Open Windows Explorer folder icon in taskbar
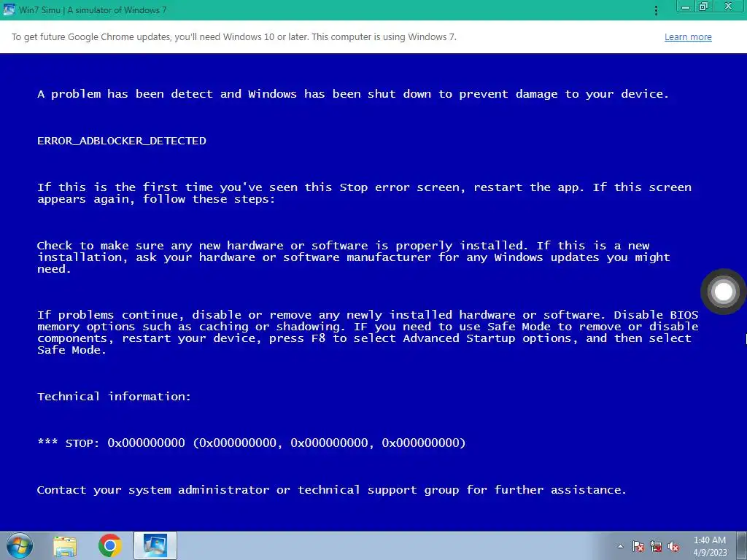Image resolution: width=747 pixels, height=560 pixels. [65, 546]
